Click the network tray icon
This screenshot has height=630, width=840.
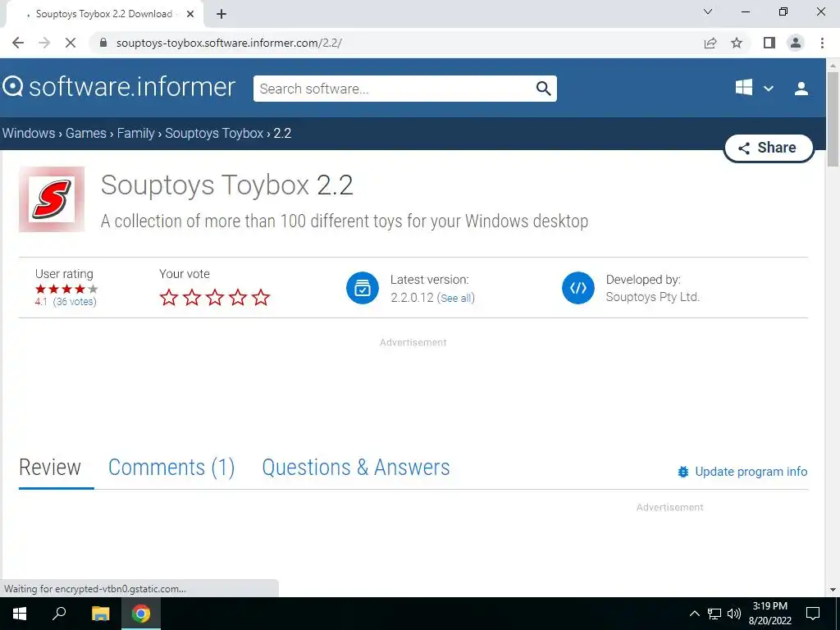pyautogui.click(x=714, y=614)
